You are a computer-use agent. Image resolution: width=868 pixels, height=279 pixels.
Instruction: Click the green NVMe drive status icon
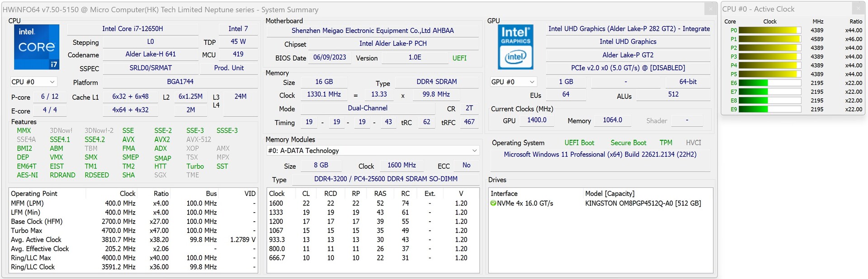[x=493, y=204]
